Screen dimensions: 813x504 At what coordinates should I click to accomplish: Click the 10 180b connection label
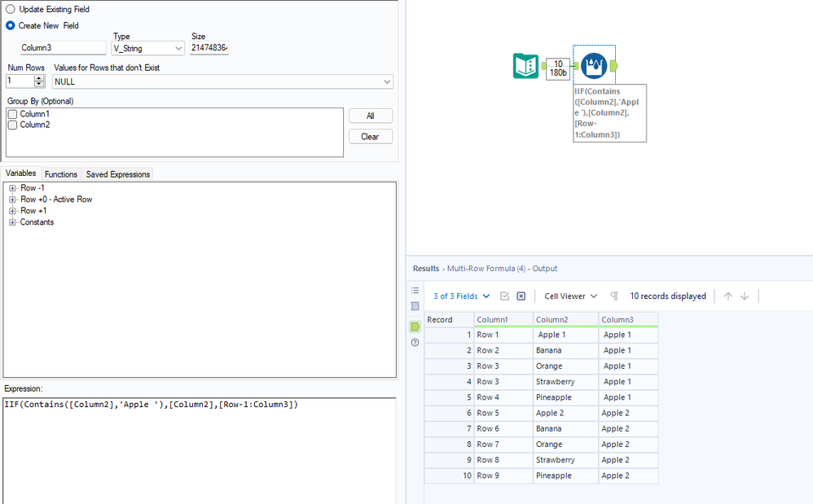click(x=558, y=68)
